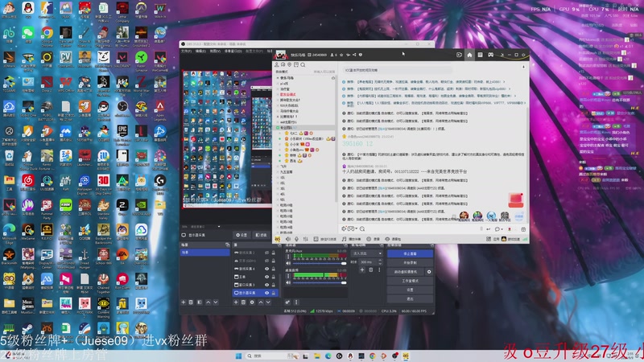Open the WeChat desktop shortcut
644x362 pixels.
(28, 35)
